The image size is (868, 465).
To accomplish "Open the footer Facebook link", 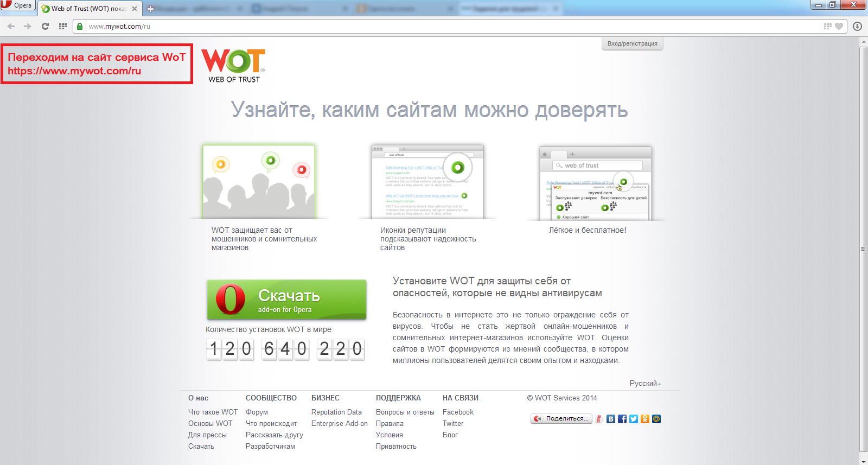I will [458, 412].
